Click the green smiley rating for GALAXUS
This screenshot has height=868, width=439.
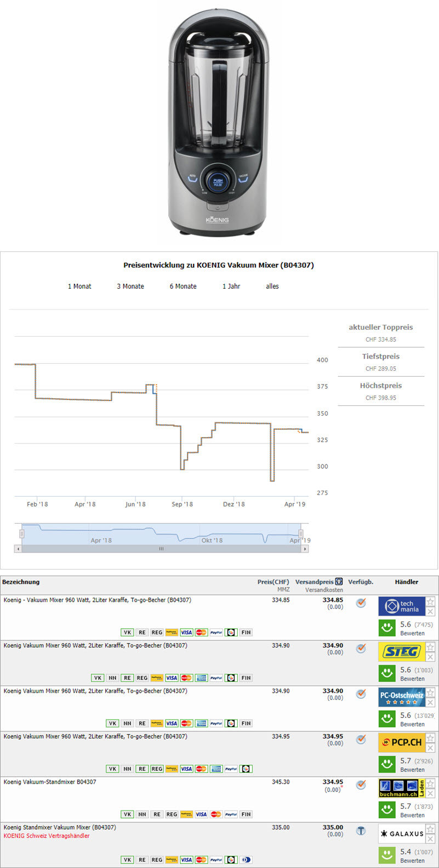pos(387,855)
